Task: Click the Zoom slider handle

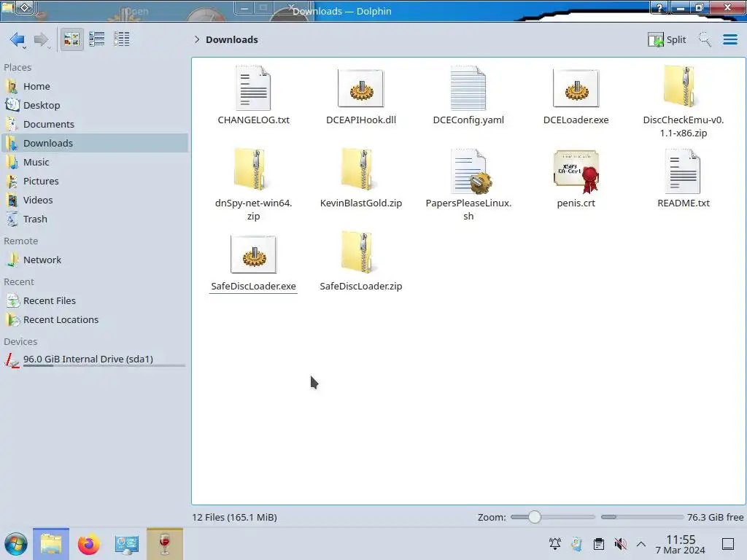Action: pyautogui.click(x=535, y=517)
